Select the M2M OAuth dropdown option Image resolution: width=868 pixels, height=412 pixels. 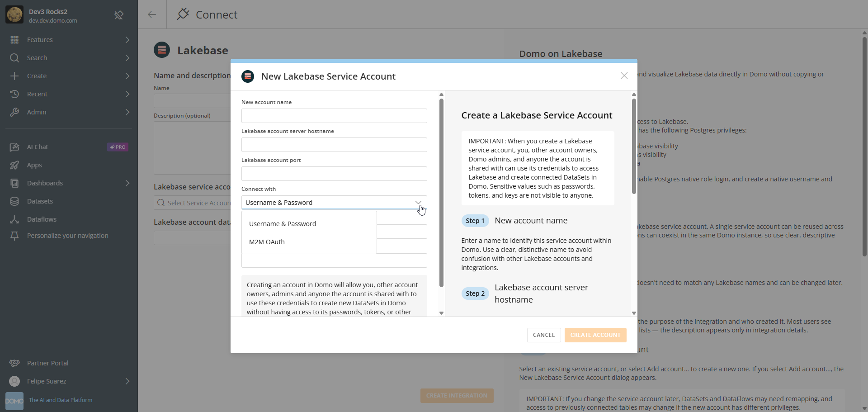(x=309, y=242)
